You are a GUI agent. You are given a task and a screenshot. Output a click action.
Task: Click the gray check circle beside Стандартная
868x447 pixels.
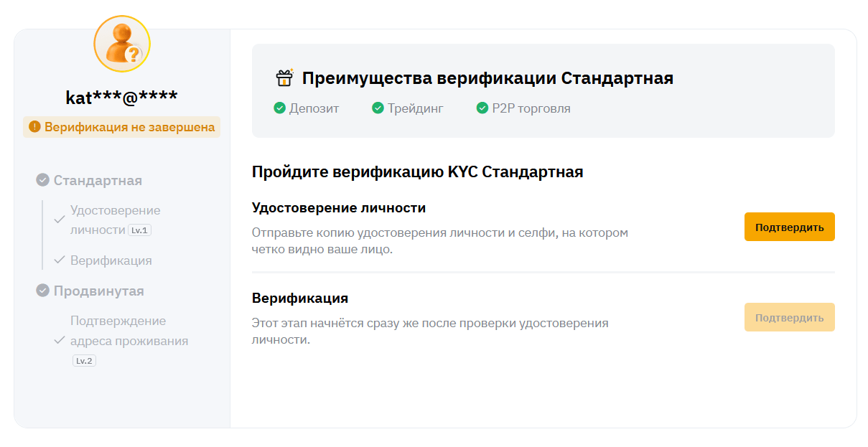(42, 180)
